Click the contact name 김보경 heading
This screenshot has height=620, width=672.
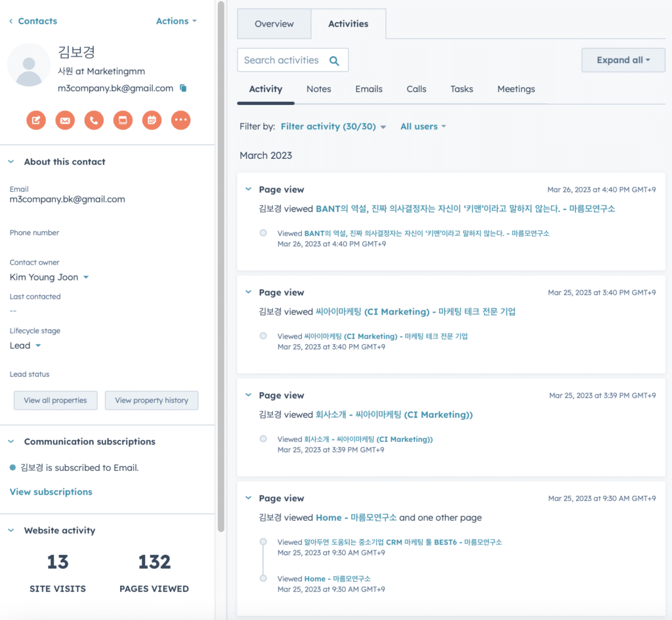[76, 52]
